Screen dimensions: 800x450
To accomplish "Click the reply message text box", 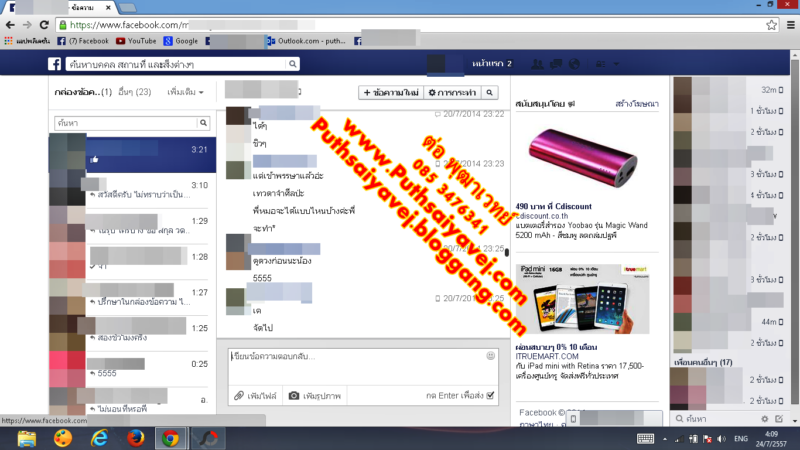I will coord(363,366).
